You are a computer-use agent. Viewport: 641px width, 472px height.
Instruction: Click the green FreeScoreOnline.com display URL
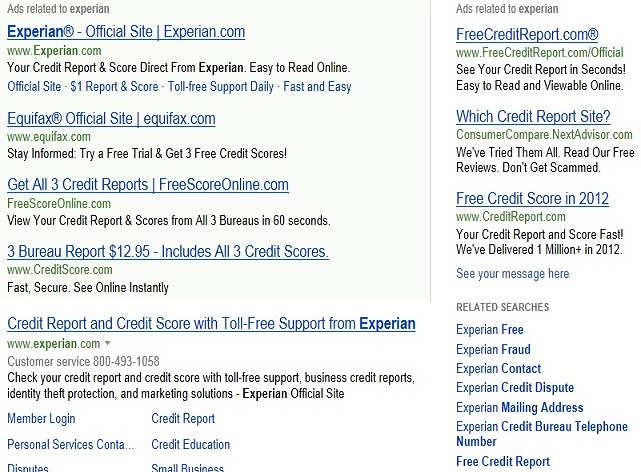[x=59, y=203]
